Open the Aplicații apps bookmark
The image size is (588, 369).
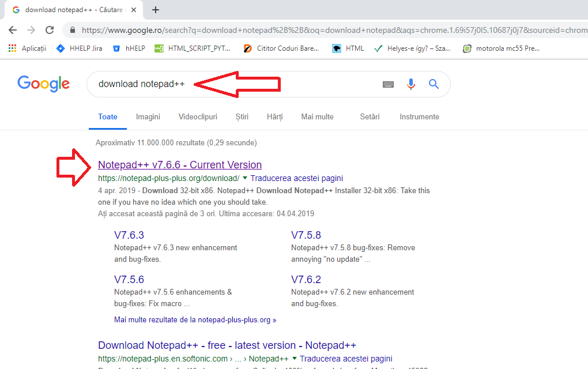point(27,48)
